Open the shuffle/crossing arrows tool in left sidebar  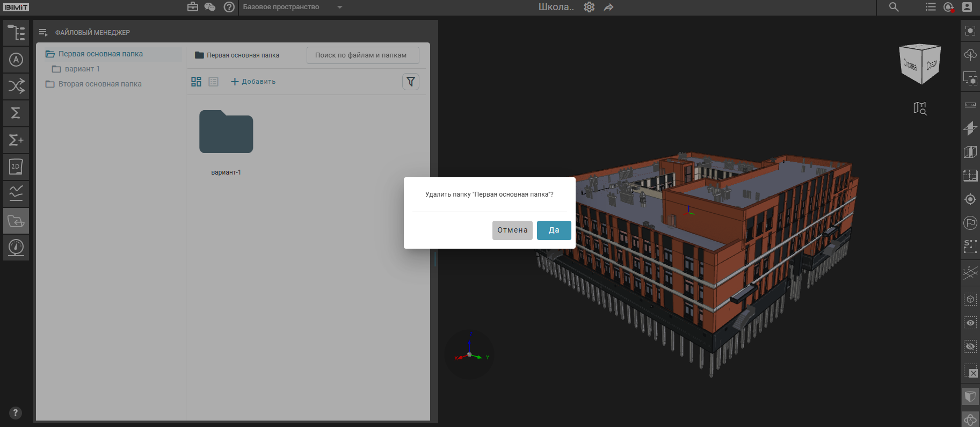click(x=16, y=86)
